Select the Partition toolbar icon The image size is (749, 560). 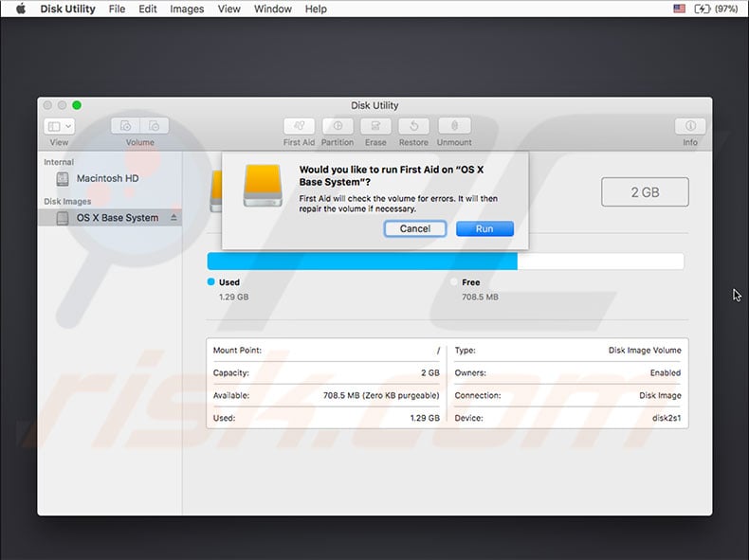pyautogui.click(x=338, y=126)
